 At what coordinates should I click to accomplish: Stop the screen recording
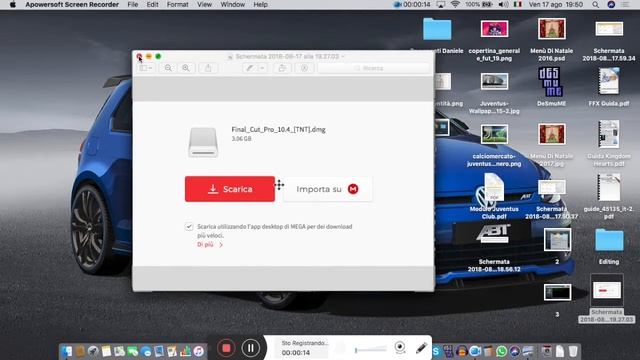pos(226,348)
